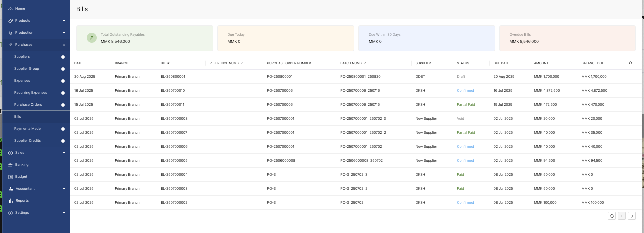This screenshot has width=644, height=233.
Task: Add new expense via plus icon
Action: tap(63, 81)
